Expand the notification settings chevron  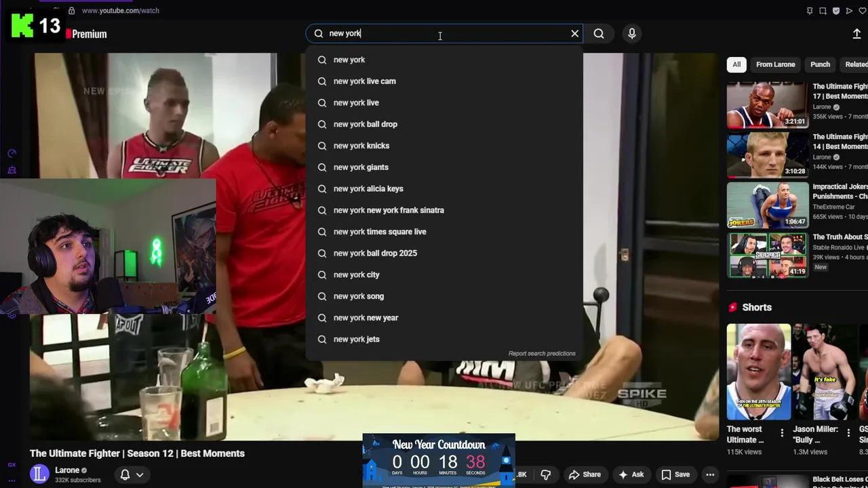coord(140,474)
